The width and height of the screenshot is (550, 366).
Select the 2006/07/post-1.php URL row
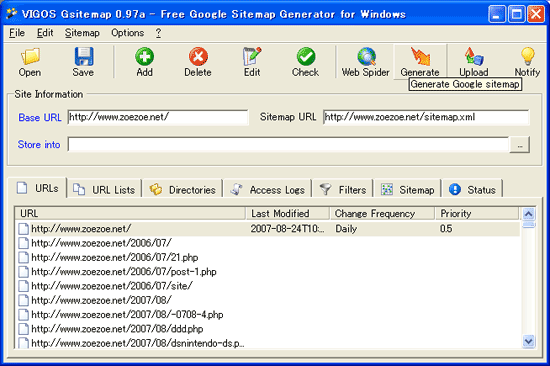point(268,272)
